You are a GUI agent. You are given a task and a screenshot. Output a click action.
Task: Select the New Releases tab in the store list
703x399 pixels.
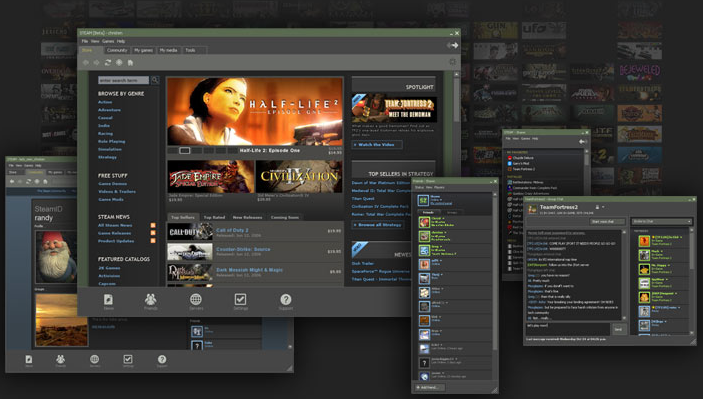pos(247,217)
